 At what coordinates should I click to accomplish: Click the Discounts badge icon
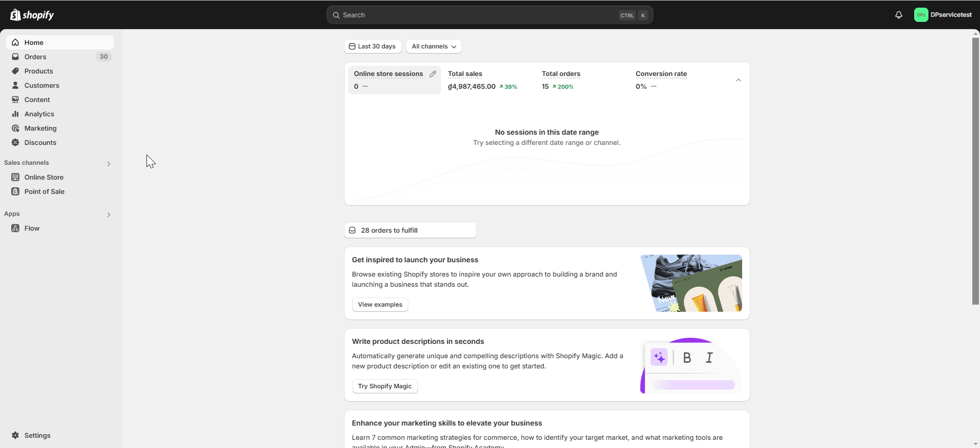tap(15, 142)
